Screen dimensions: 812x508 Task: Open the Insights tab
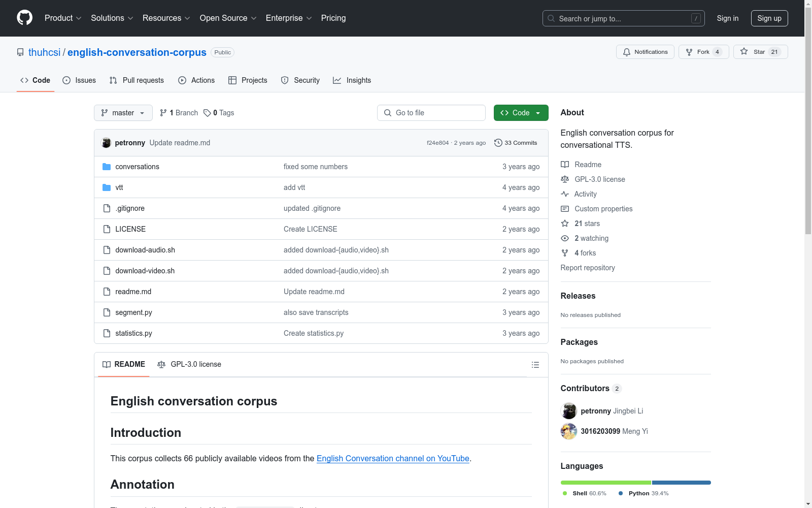pos(352,80)
